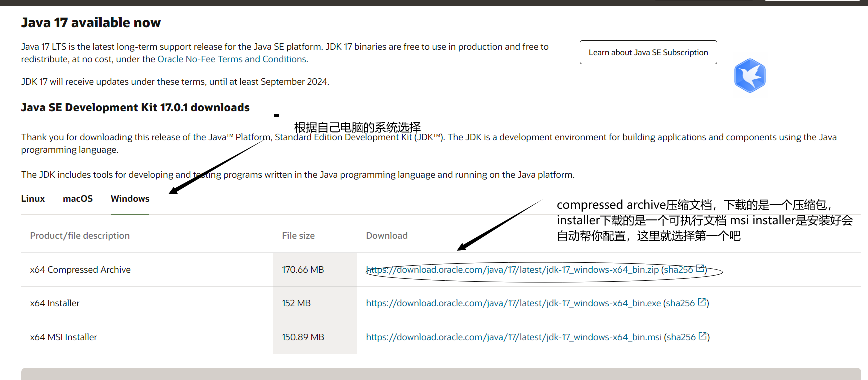Screen dimensions: 868x380
Task: Select the x64 MSI Installer row label
Action: coord(64,337)
